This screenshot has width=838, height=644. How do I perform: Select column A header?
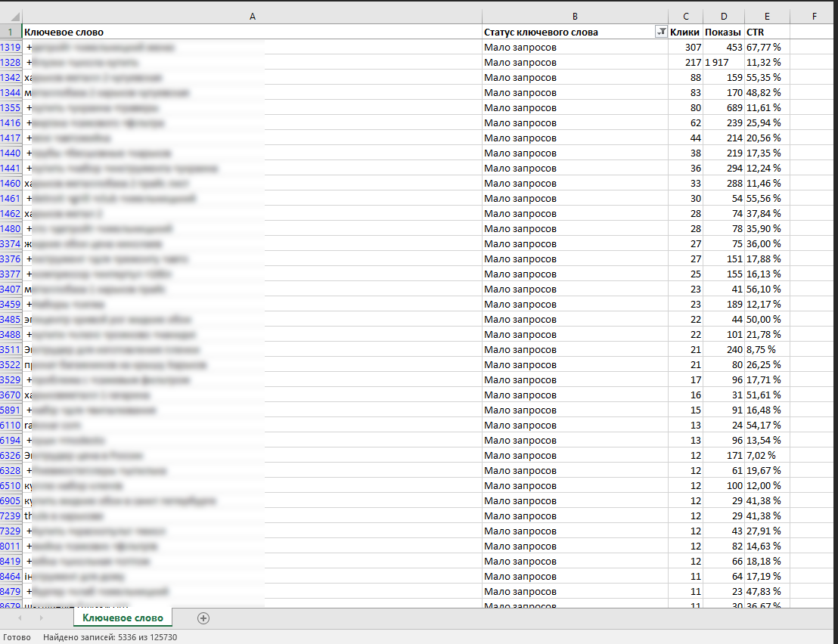[x=252, y=16]
